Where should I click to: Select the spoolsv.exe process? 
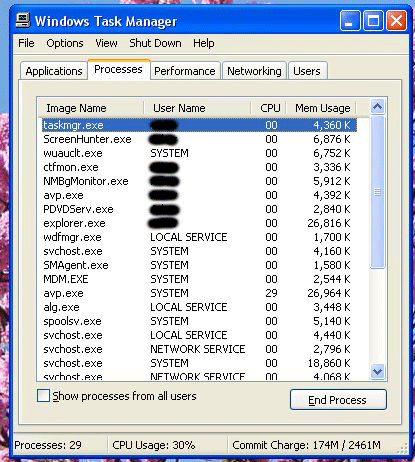click(199, 321)
